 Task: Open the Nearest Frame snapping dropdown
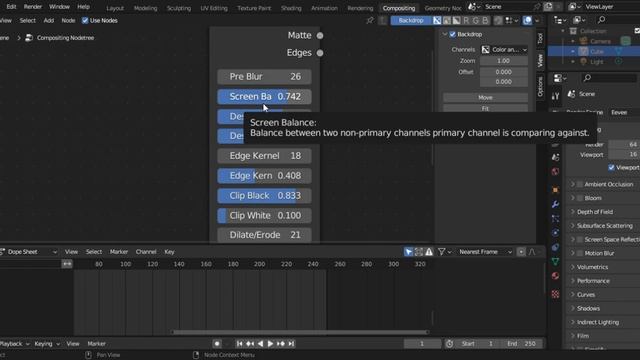(x=485, y=252)
